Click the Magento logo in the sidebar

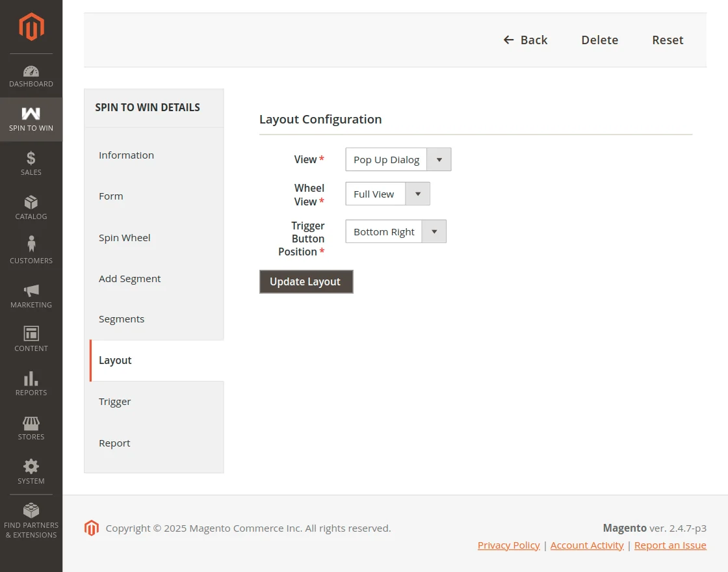point(31,27)
